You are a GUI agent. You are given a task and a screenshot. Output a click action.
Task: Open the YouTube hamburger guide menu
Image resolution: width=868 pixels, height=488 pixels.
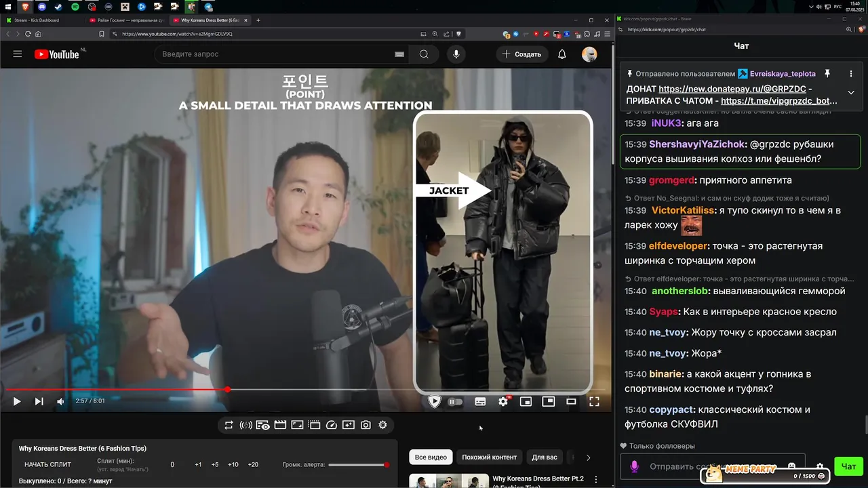(x=18, y=54)
